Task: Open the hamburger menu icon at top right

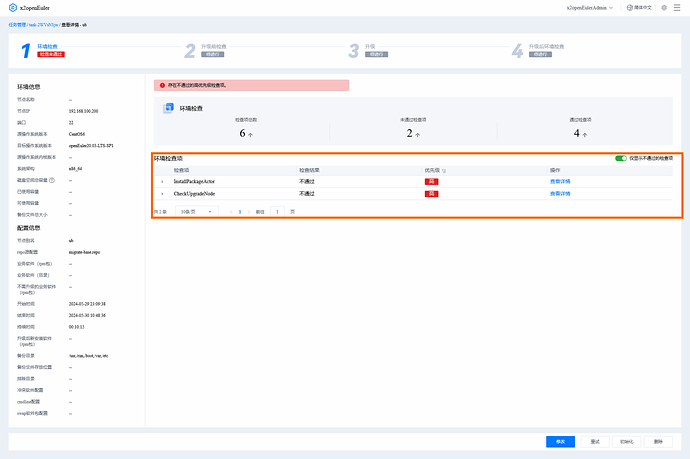Action: pyautogui.click(x=676, y=7)
